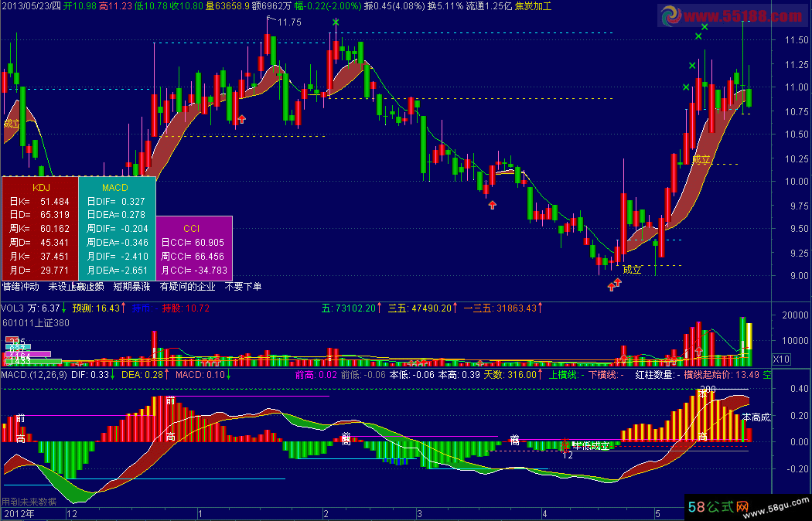Click the 前高: 0.02 readout
812x521 pixels.
coord(316,375)
